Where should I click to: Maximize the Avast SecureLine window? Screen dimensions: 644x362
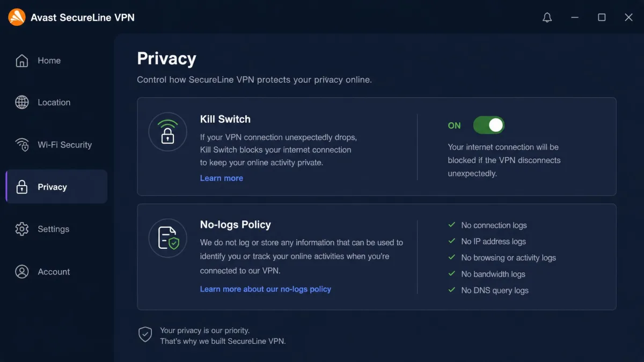click(602, 18)
